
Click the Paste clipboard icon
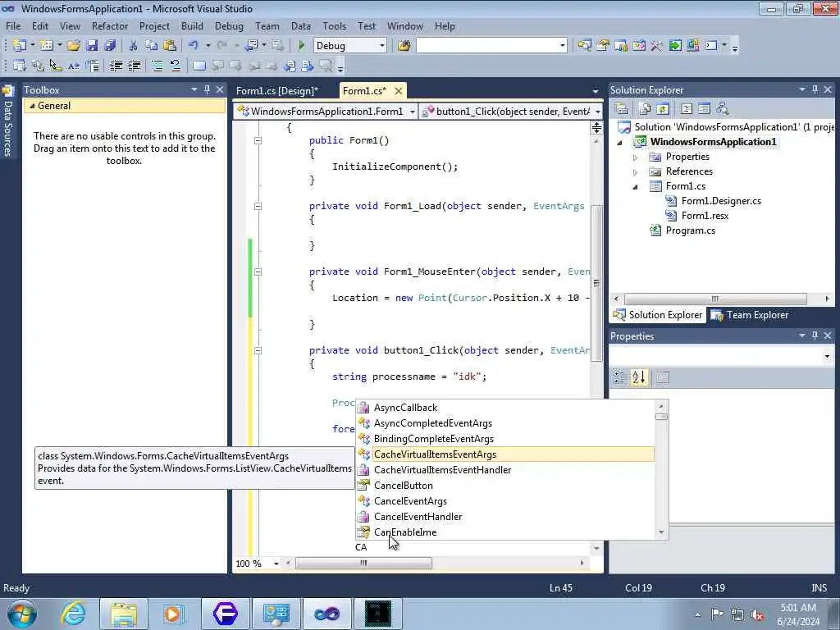tap(170, 46)
